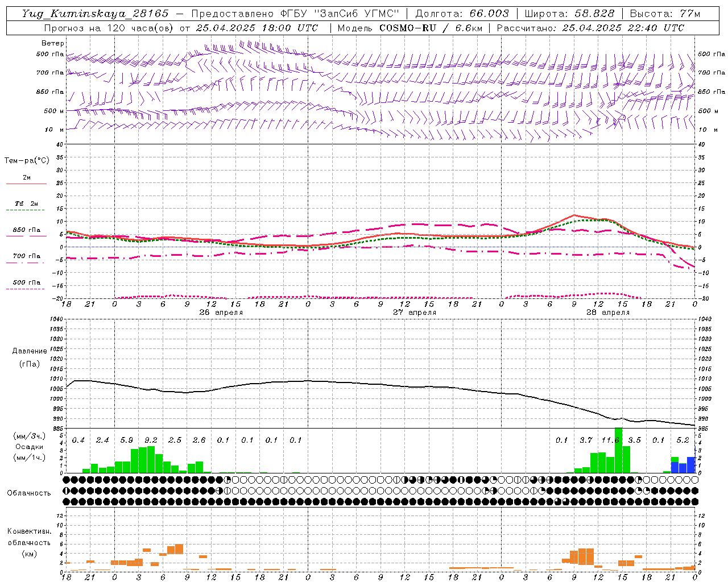Click the 5.9 precipitation total value
Viewport: 728px width, 582px height.
coord(126,440)
